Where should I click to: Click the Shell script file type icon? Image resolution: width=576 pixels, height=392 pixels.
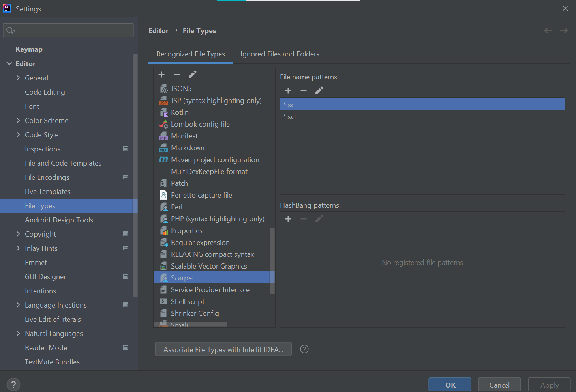tap(163, 301)
